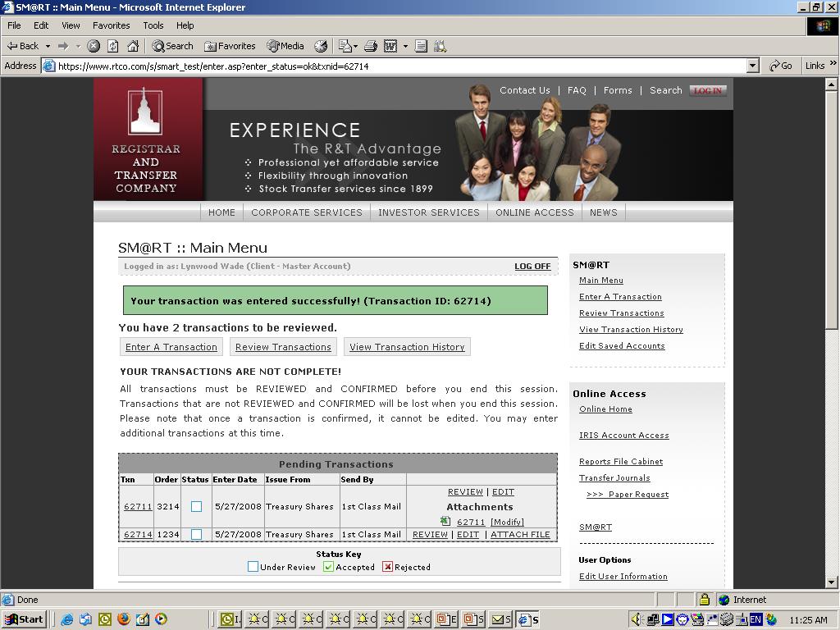Click the Research icon in toolbar

click(x=441, y=46)
